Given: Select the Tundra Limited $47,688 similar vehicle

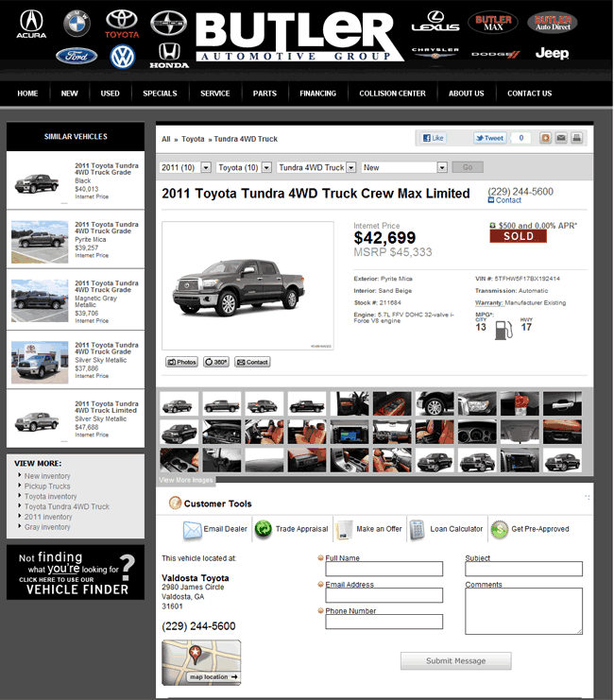Looking at the screenshot, I should [x=76, y=418].
